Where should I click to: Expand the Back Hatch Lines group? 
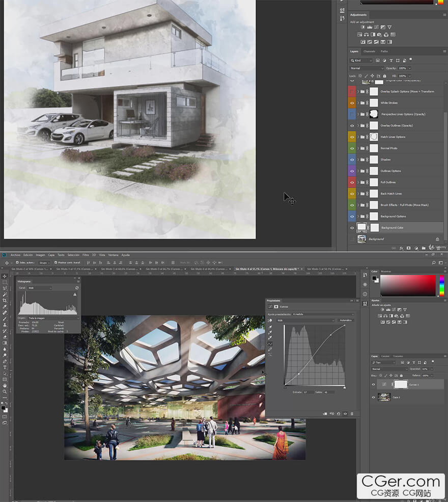click(358, 194)
